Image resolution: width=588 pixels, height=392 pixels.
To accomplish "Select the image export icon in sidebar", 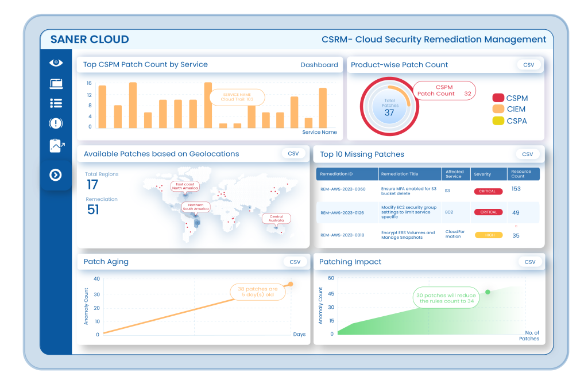I will click(x=57, y=145).
